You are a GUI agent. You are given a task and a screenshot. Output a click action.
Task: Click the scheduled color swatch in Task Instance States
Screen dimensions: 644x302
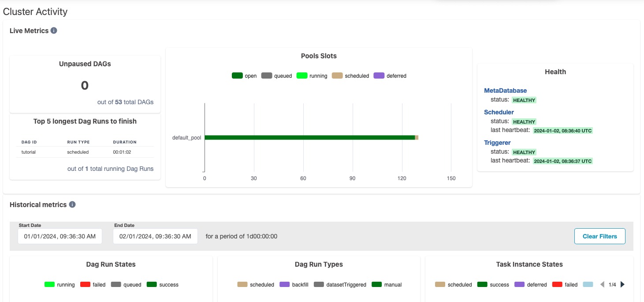[439, 285]
